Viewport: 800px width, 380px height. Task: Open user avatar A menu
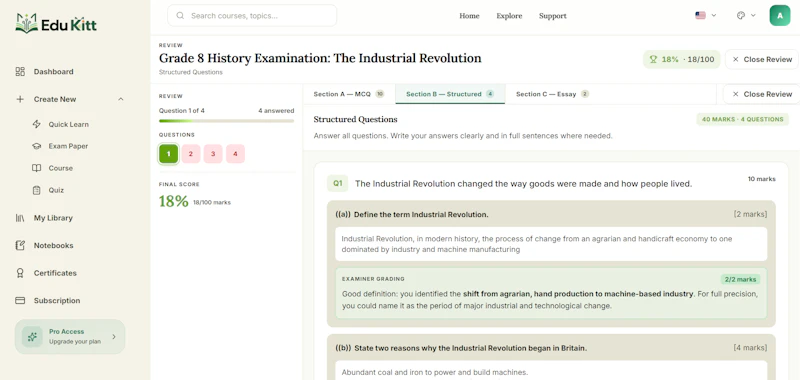coord(780,15)
